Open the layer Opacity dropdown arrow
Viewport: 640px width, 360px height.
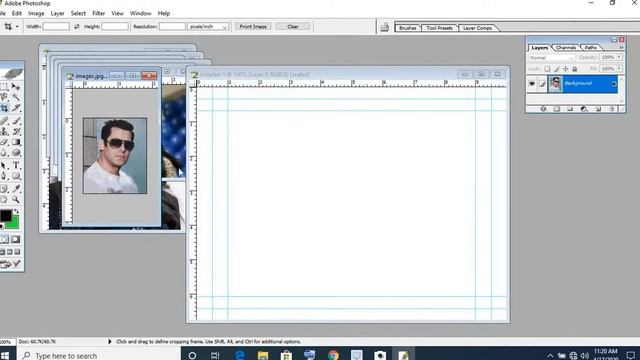point(619,57)
